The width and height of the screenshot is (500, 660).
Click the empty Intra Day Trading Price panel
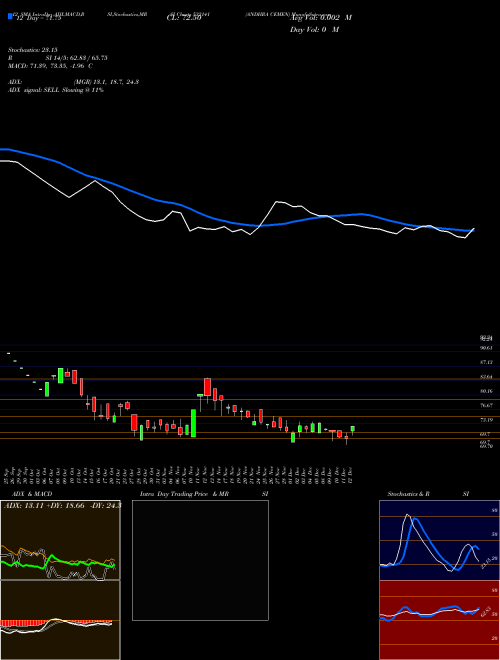tap(200, 560)
